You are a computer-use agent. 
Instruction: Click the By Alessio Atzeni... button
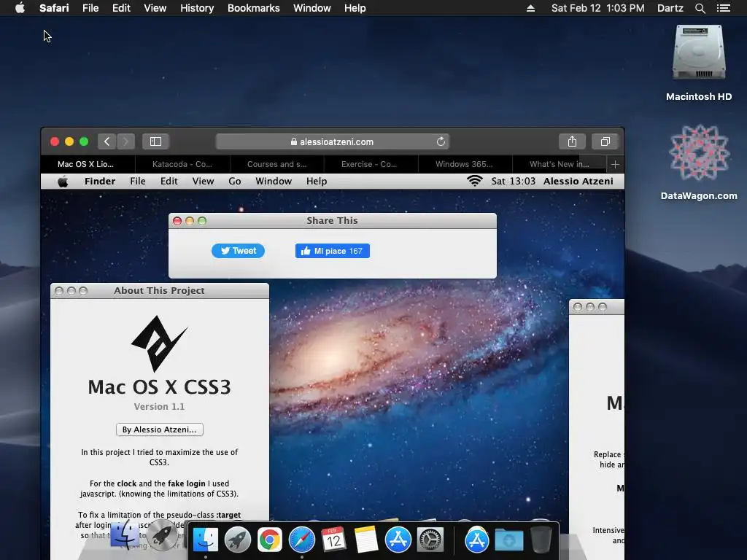160,429
